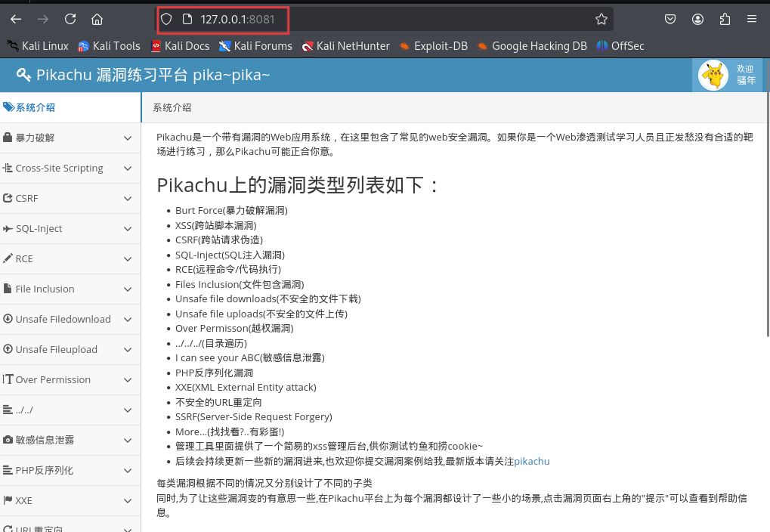Click the address bar showing 127.0.0.1:8081
The image size is (770, 532).
tap(385, 19)
